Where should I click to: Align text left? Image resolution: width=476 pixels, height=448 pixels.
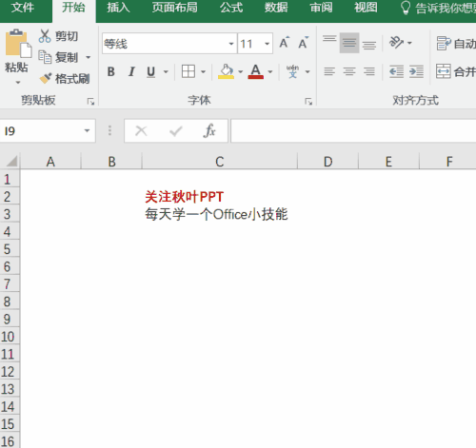tap(329, 71)
